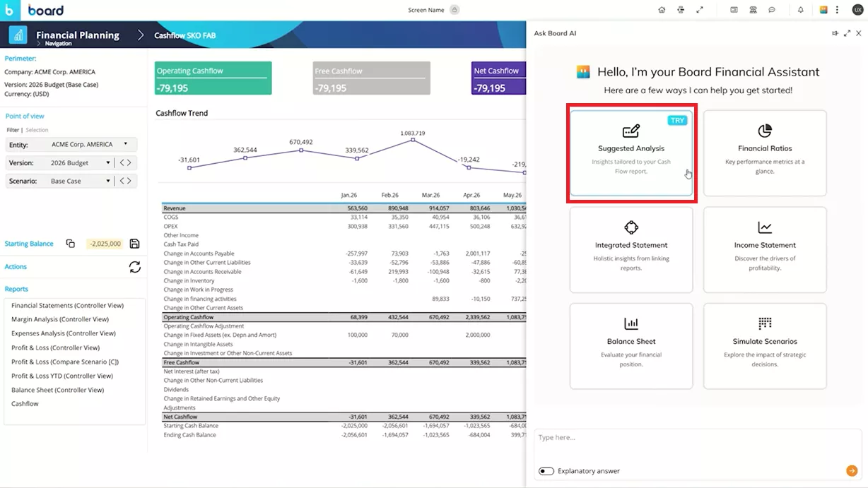Screen dimensions: 868x488
Task: Click the Net Cashflow KPI tile
Action: click(499, 78)
